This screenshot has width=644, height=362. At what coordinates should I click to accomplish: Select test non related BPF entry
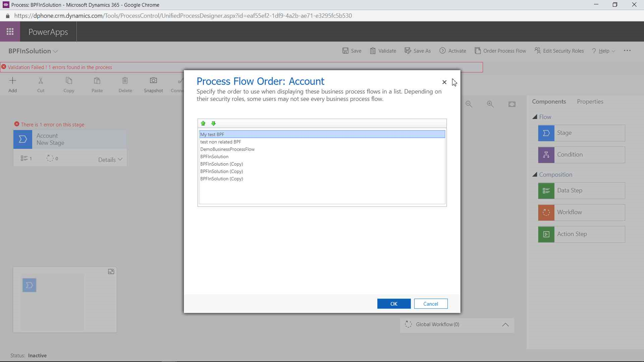point(220,142)
